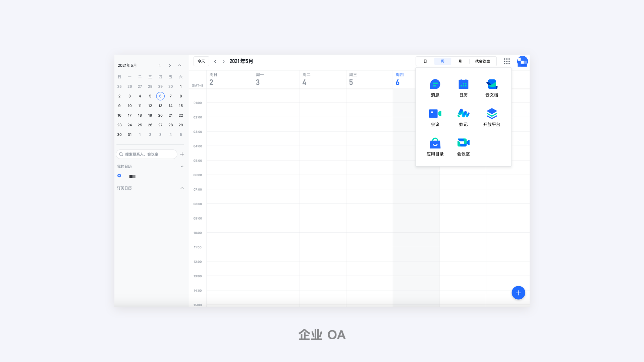The width and height of the screenshot is (644, 362).
Task: Click the 今天 today button
Action: point(201,61)
